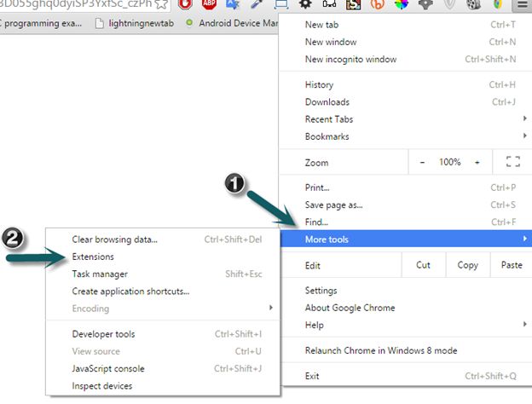Choose Find from the menu

point(406,222)
